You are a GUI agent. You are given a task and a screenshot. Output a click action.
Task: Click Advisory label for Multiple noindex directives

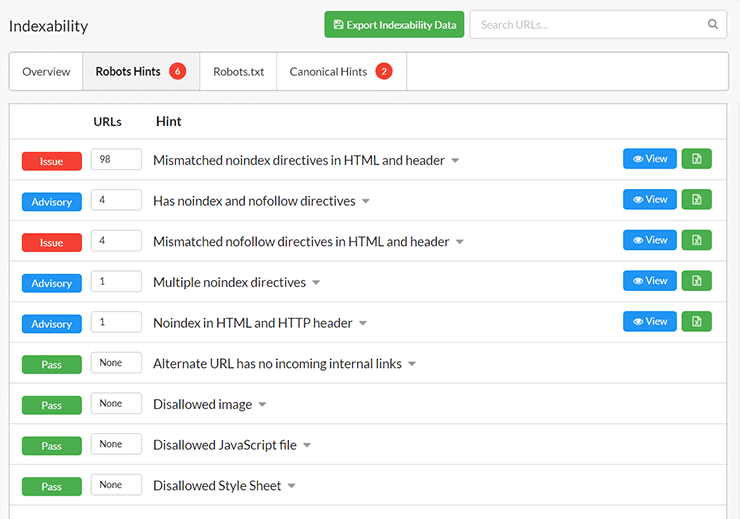point(51,283)
